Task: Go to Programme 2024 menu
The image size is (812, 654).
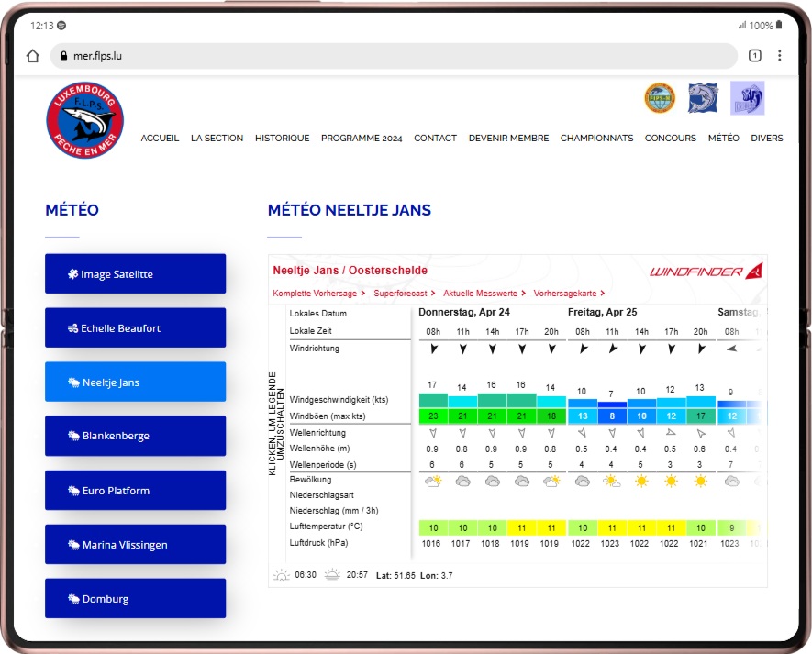Action: coord(362,139)
